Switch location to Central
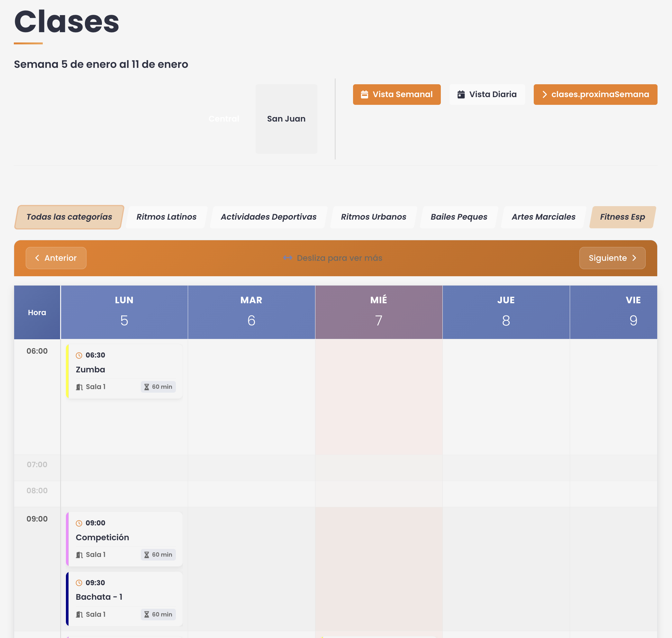This screenshot has height=638, width=672. (x=224, y=119)
